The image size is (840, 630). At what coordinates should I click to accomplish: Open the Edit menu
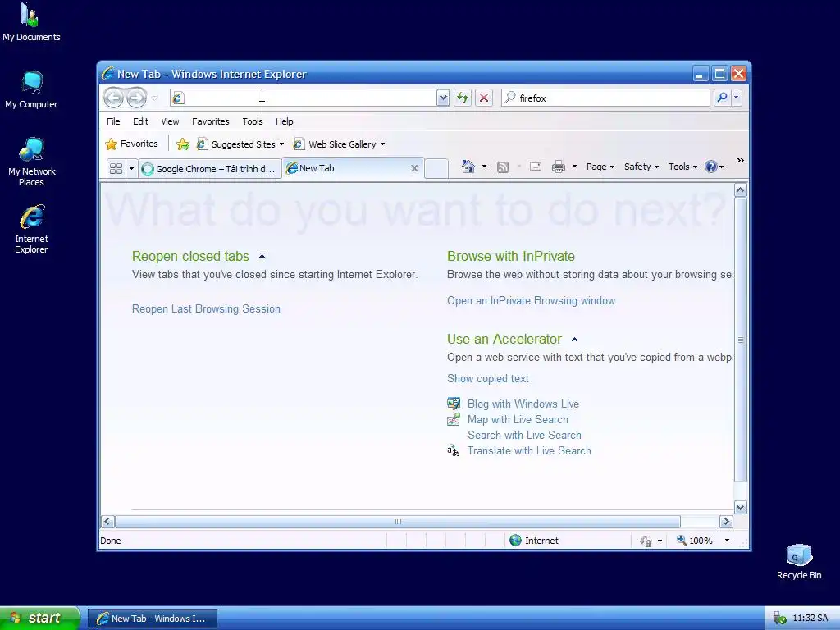(x=140, y=121)
